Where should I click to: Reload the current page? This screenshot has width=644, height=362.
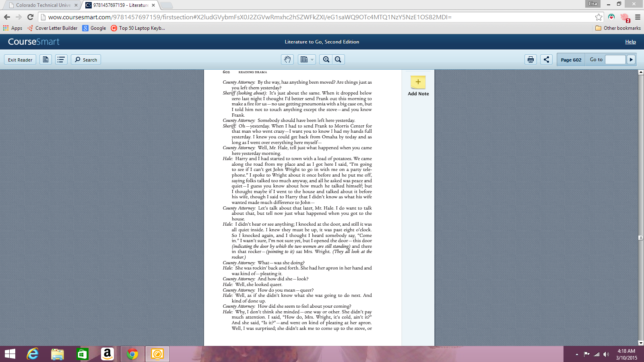point(30,17)
